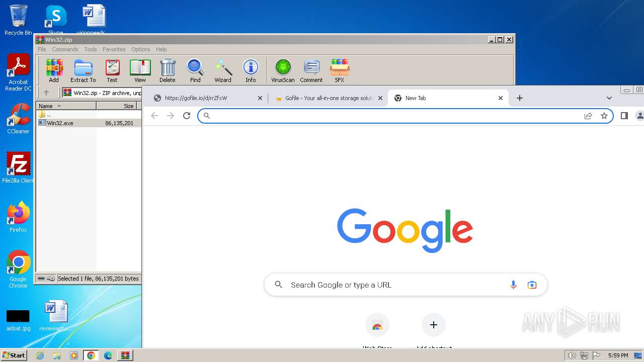
Task: Click the Delete trash icon in WinRAR
Action: pyautogui.click(x=168, y=70)
